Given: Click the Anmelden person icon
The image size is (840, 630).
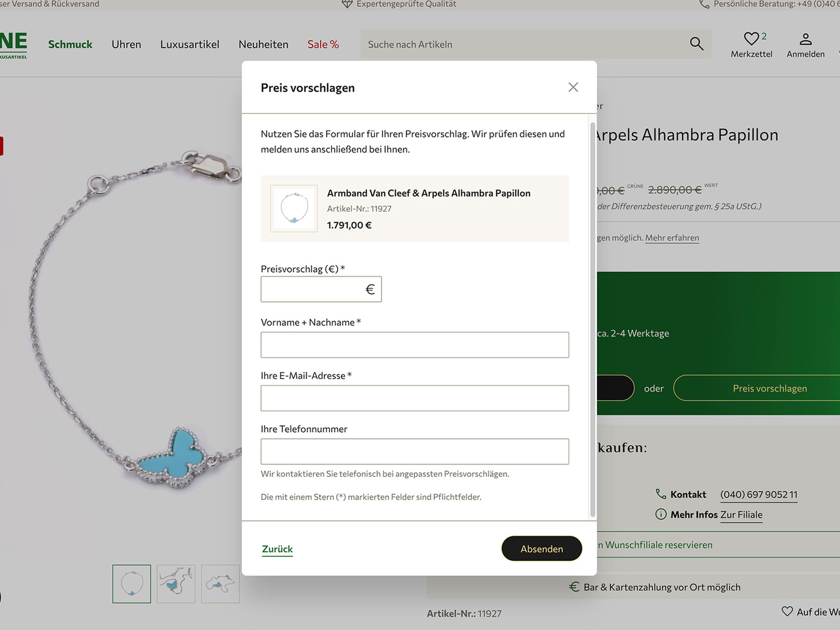Looking at the screenshot, I should pos(805,39).
